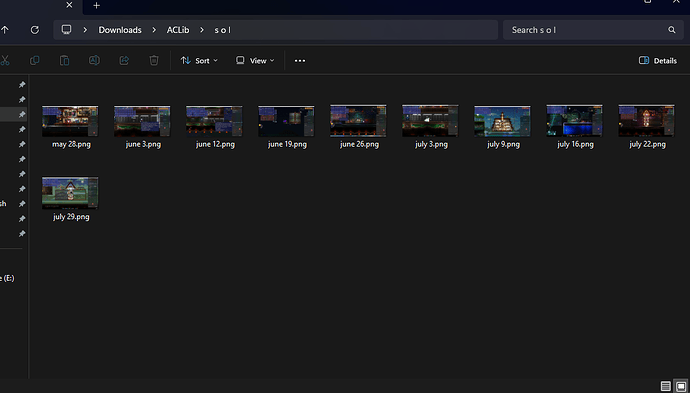Switch to large thumbnails view in status bar
The image size is (690, 393).
pyautogui.click(x=681, y=386)
